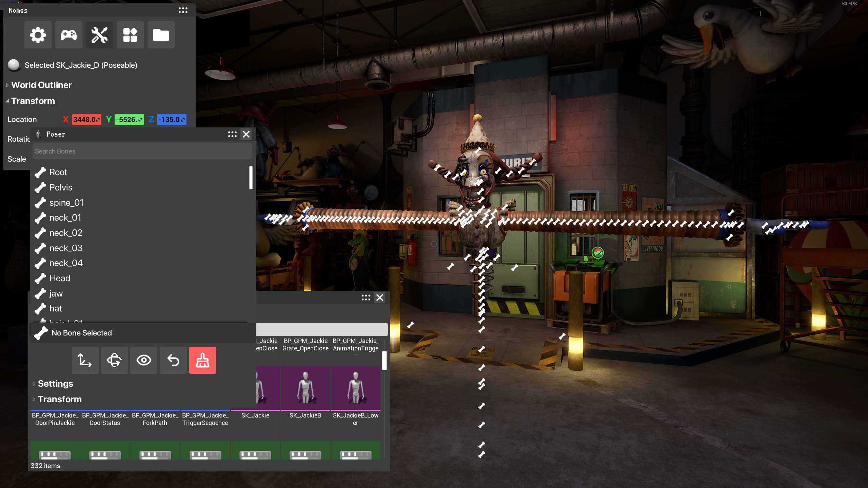Select the gamepad icon in Nomos toolbar
The image size is (868, 488).
click(x=68, y=35)
